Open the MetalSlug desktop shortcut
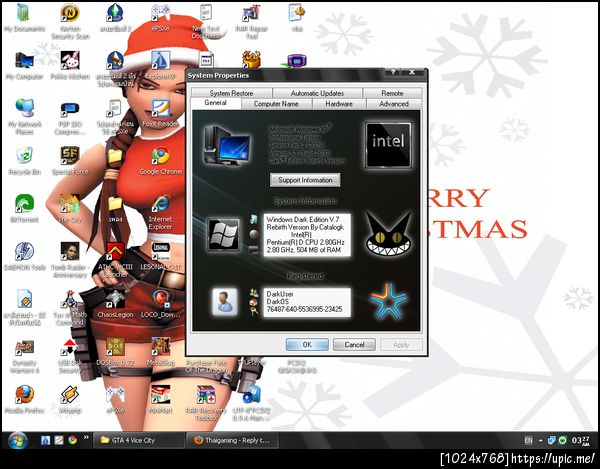Screen dimensions: 600x469 point(160,351)
